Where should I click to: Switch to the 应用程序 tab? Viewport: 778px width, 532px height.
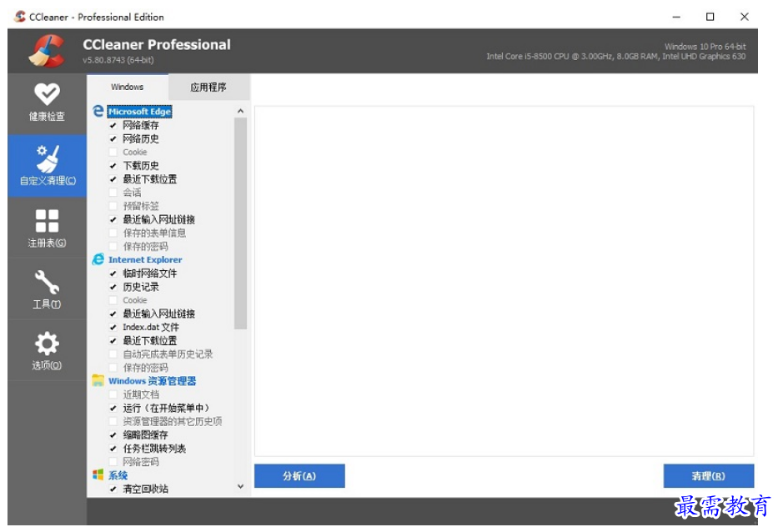click(x=208, y=87)
